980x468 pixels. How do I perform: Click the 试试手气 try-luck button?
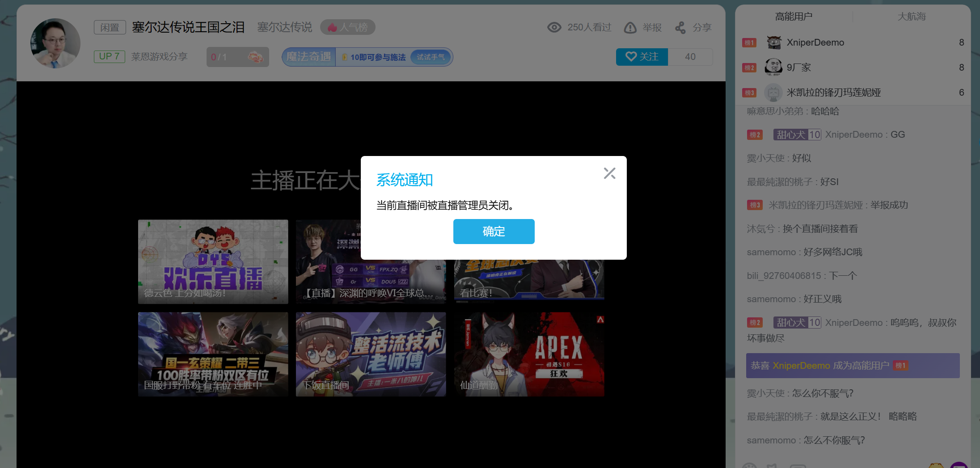click(431, 57)
